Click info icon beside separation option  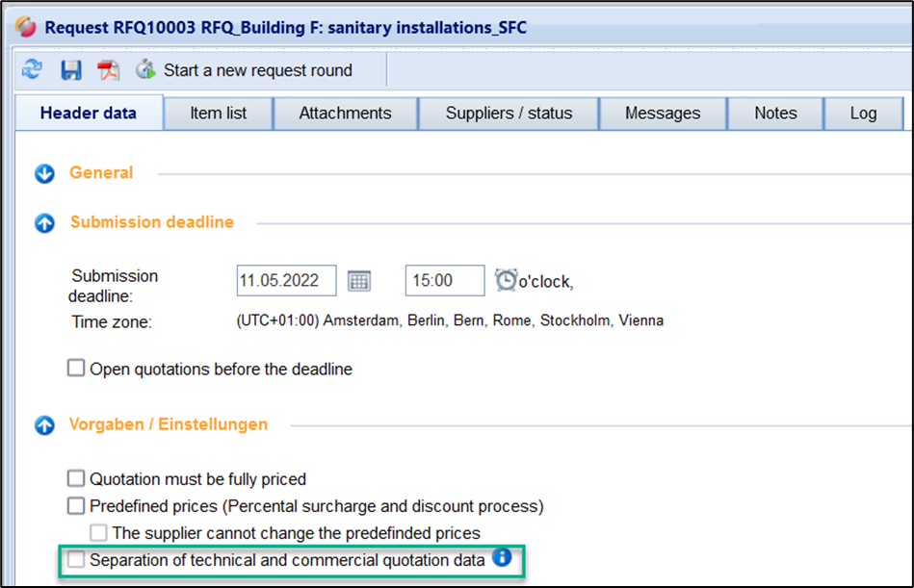(501, 557)
